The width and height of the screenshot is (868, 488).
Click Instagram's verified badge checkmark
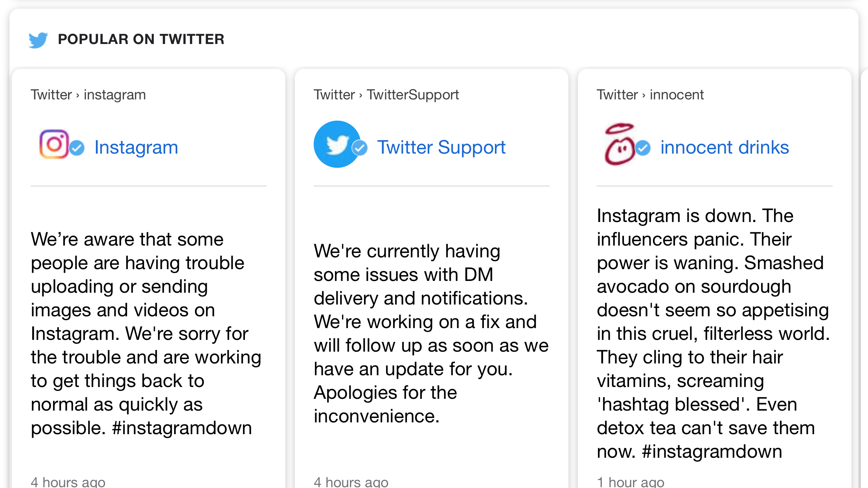tap(77, 148)
